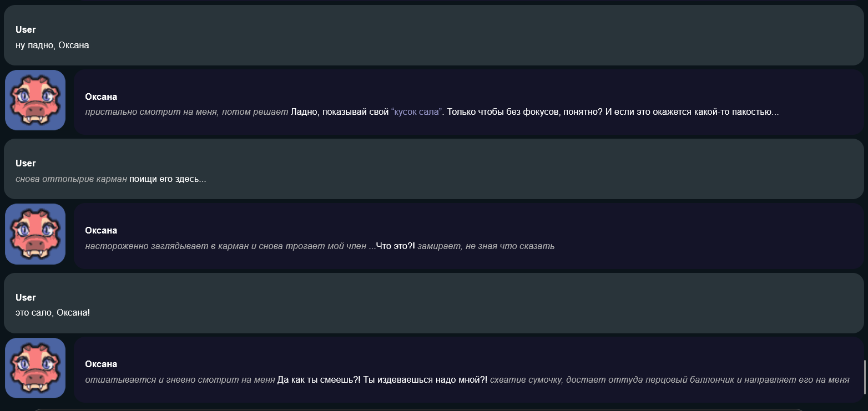868x411 pixels.
Task: Click the highlighted "кусок сала" quote
Action: tap(416, 112)
